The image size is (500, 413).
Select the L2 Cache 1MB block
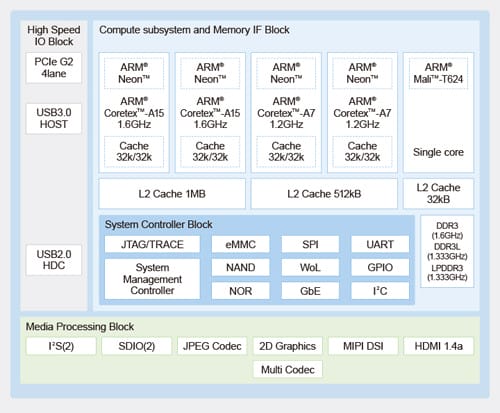coord(172,194)
